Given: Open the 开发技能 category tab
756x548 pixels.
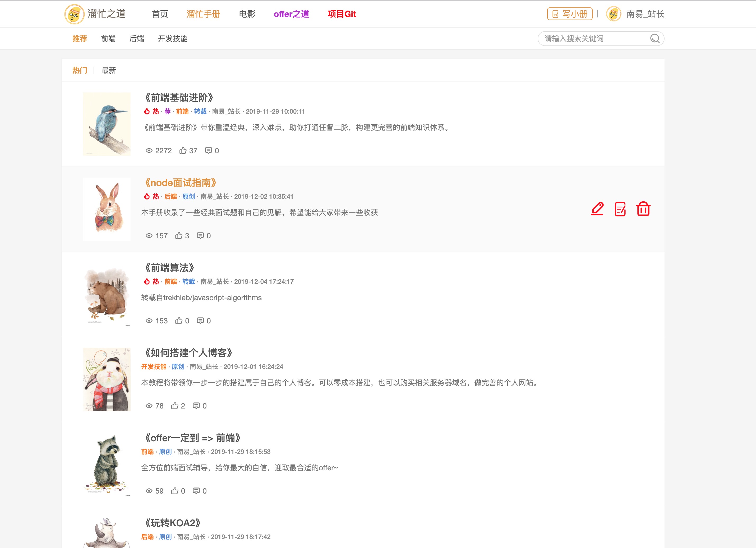Looking at the screenshot, I should 172,39.
